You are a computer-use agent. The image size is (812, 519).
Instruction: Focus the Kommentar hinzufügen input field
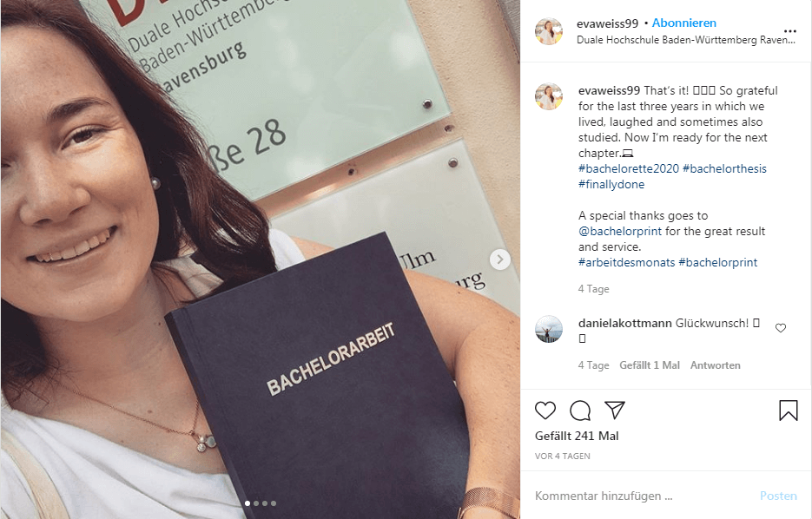pyautogui.click(x=642, y=496)
